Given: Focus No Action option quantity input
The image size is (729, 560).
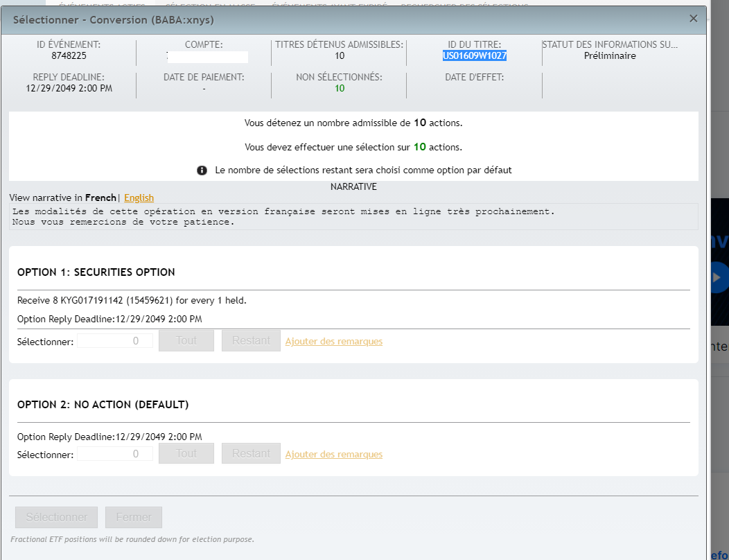Looking at the screenshot, I should [x=115, y=454].
